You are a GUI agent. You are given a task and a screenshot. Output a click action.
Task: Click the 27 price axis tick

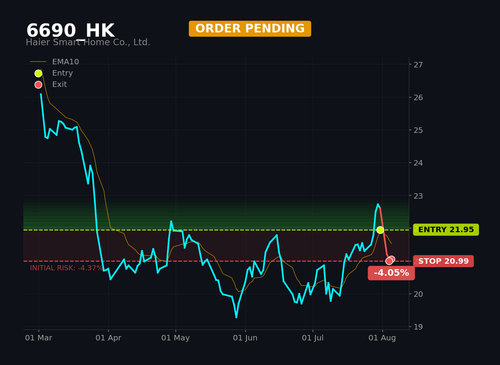pos(418,65)
